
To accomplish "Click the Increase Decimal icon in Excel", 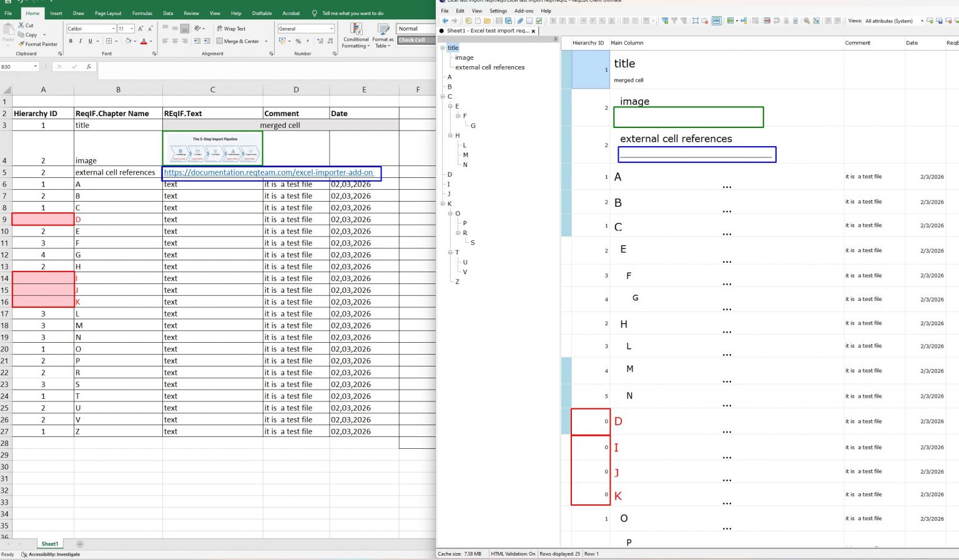I will (x=320, y=41).
